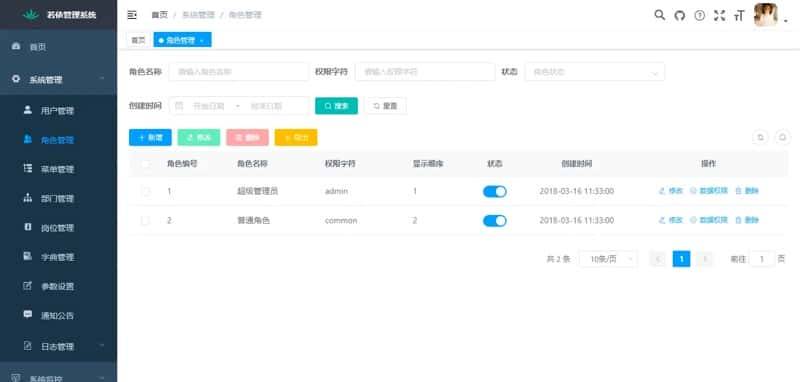Open 菜单管理 in the sidebar
This screenshot has height=382, width=800.
(58, 169)
